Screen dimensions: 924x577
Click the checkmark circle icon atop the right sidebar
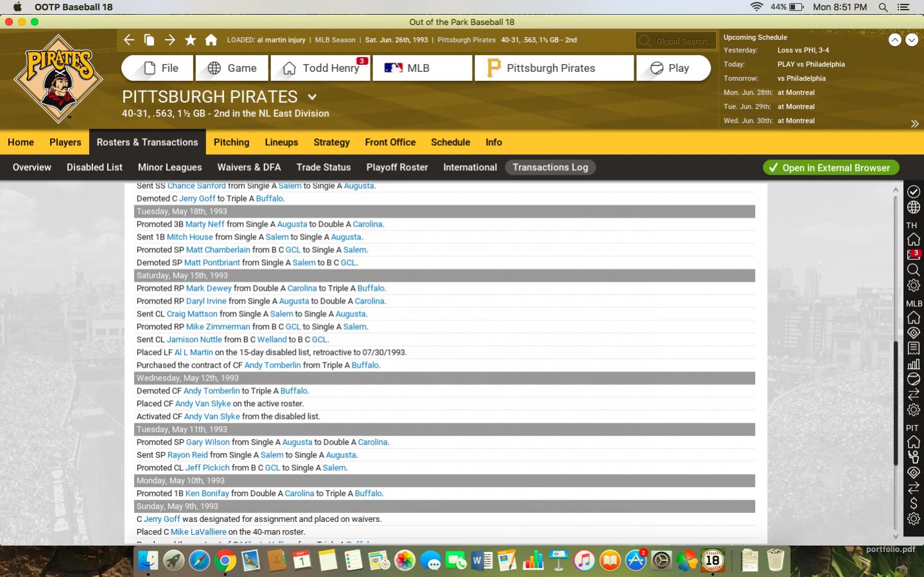(x=913, y=191)
